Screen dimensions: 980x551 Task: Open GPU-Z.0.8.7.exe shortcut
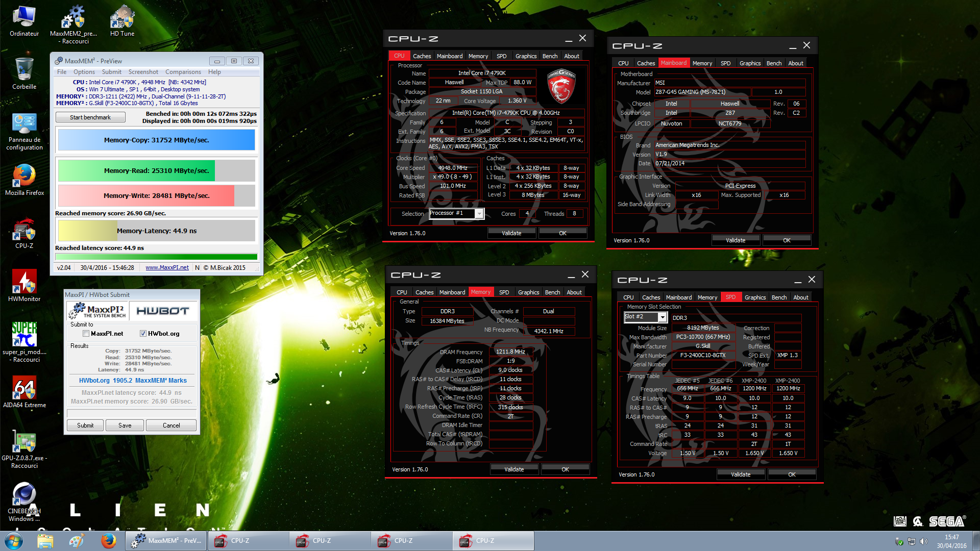tap(24, 449)
